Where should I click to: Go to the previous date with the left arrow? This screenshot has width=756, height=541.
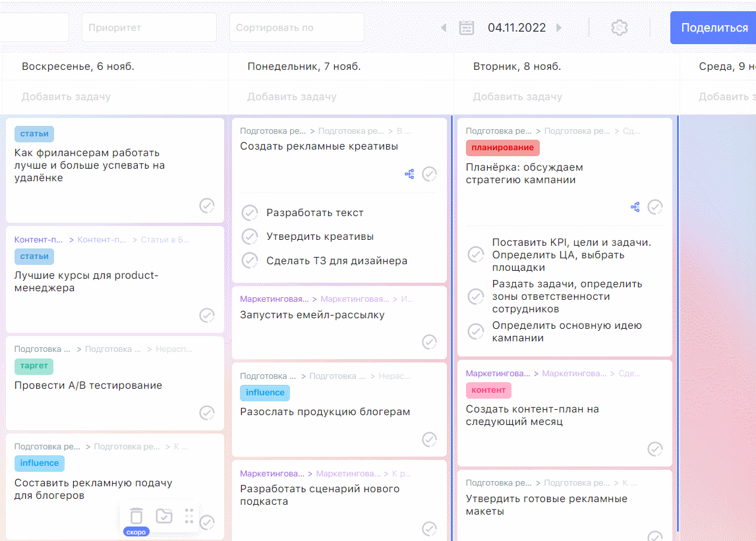pyautogui.click(x=444, y=28)
